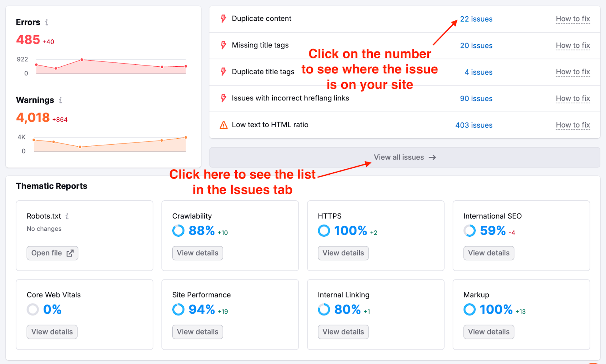View details for HTTPS report
This screenshot has height=364, width=606.
click(x=343, y=253)
